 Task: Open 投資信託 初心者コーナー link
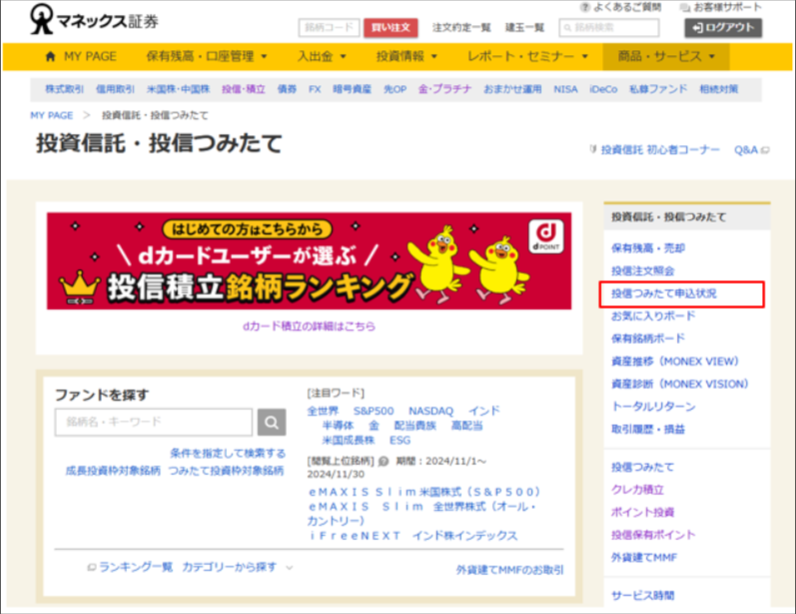pos(660,150)
